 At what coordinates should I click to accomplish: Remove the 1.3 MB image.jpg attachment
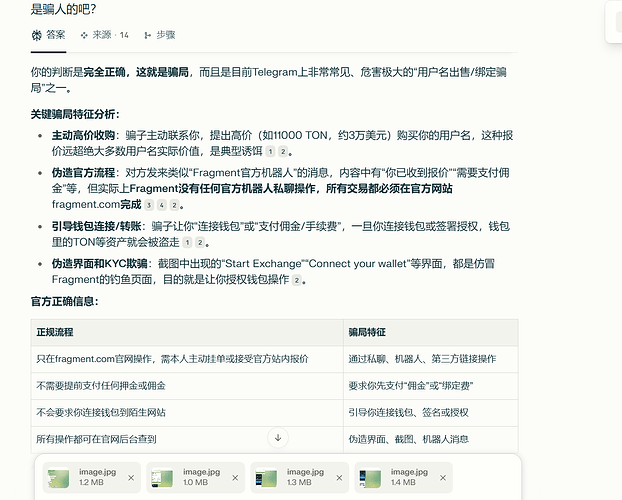point(339,478)
